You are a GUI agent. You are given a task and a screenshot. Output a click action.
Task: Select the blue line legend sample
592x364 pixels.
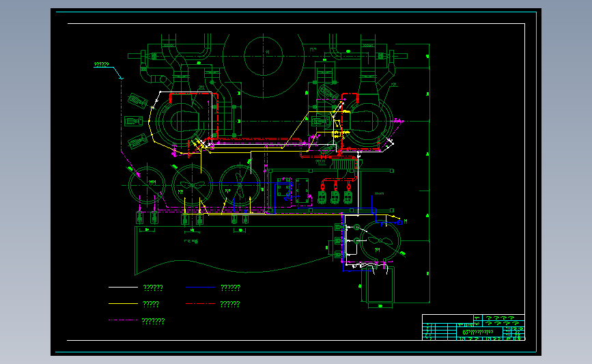pyautogui.click(x=201, y=288)
